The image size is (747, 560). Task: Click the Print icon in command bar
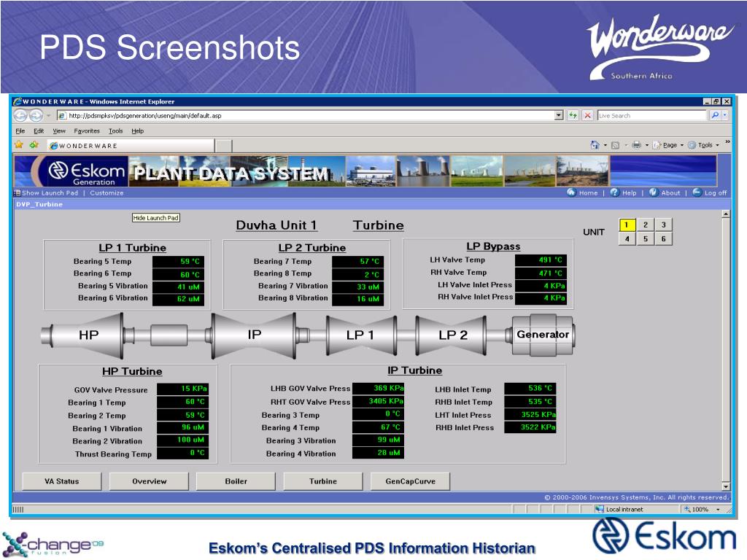pos(636,145)
